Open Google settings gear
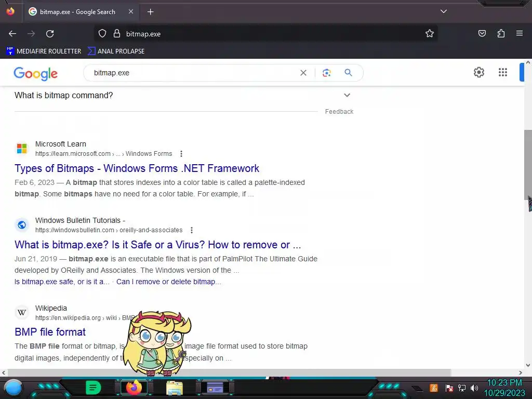 (x=478, y=72)
